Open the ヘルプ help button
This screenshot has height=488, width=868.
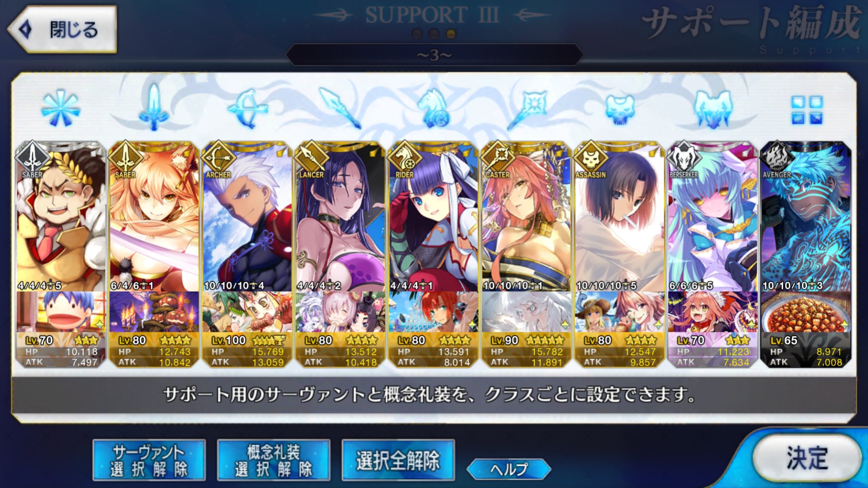pos(509,469)
